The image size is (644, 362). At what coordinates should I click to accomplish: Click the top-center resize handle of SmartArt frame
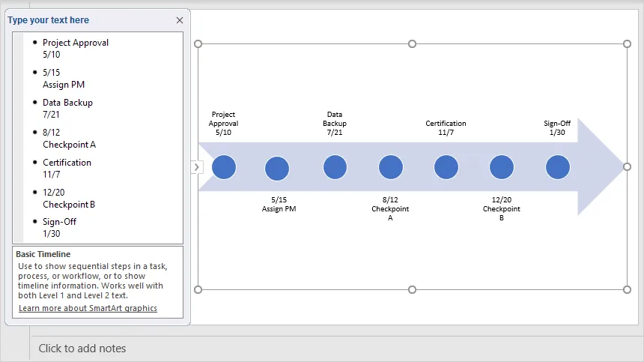point(412,44)
